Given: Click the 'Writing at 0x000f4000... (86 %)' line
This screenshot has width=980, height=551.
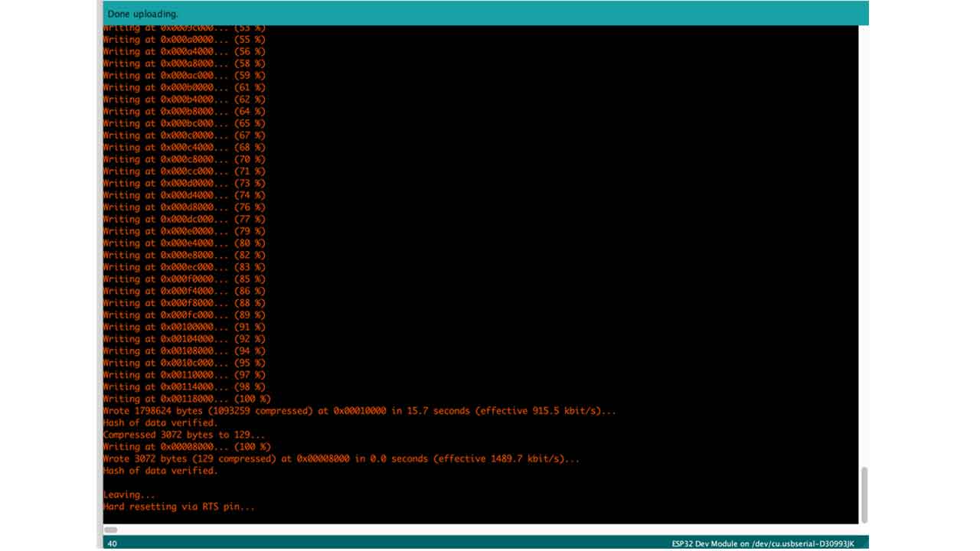Looking at the screenshot, I should point(185,291).
